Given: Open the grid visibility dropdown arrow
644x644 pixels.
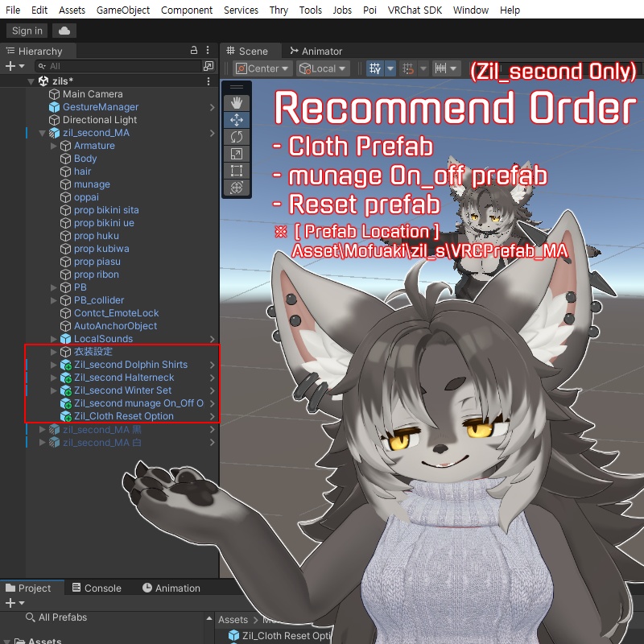Looking at the screenshot, I should [390, 68].
